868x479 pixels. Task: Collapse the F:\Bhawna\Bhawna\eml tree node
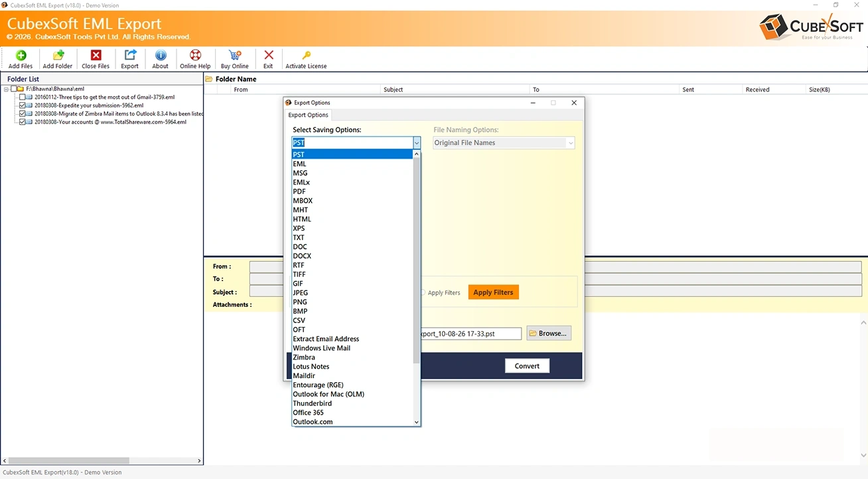point(6,89)
